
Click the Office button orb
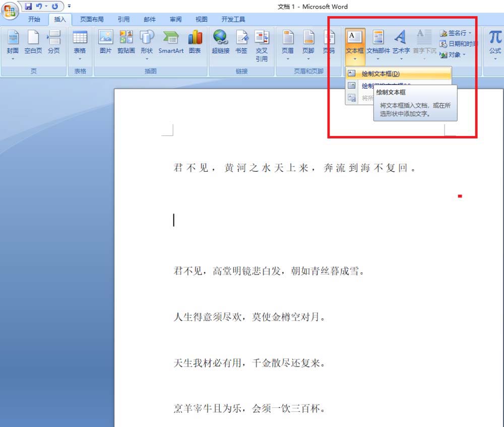pyautogui.click(x=10, y=11)
